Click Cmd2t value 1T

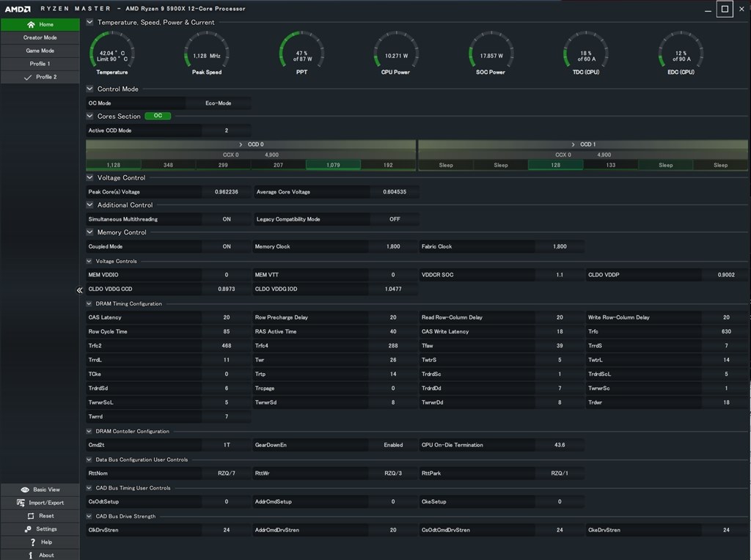[x=227, y=445]
